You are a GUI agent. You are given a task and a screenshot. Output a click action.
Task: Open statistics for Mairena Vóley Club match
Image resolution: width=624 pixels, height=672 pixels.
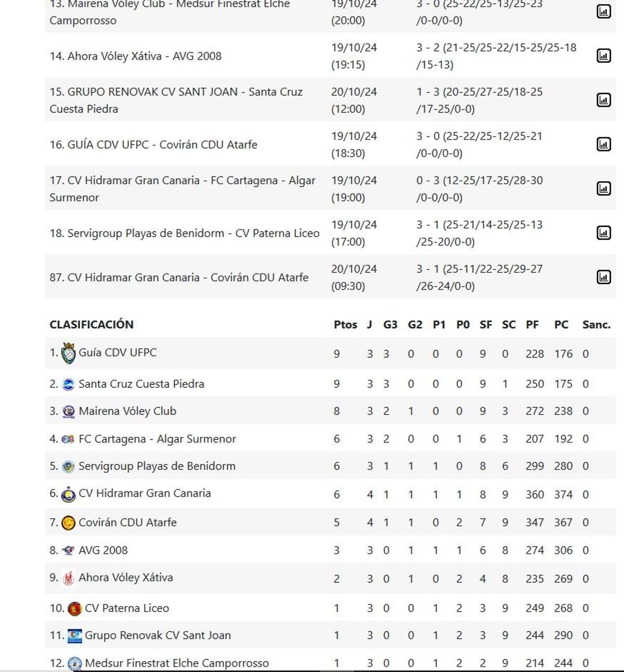603,11
